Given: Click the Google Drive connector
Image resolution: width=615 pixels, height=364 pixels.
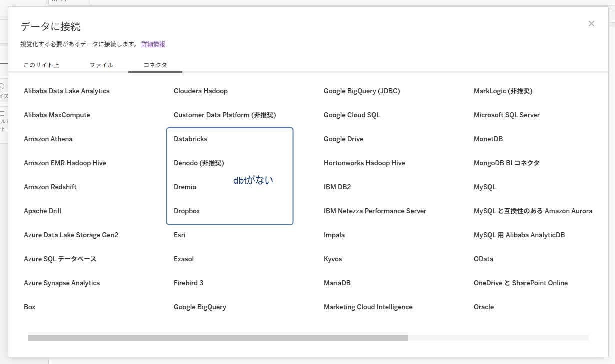Looking at the screenshot, I should pyautogui.click(x=343, y=139).
